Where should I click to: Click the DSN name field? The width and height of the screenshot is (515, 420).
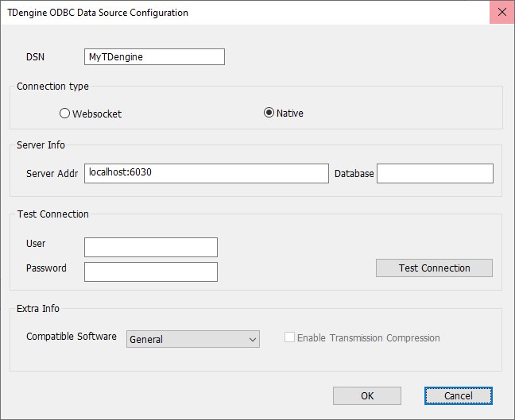[x=154, y=57]
